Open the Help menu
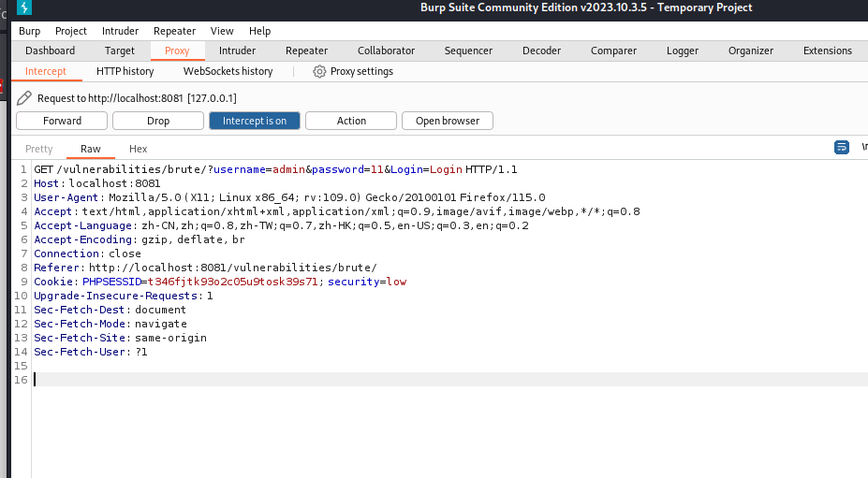This screenshot has width=868, height=478. pyautogui.click(x=259, y=31)
